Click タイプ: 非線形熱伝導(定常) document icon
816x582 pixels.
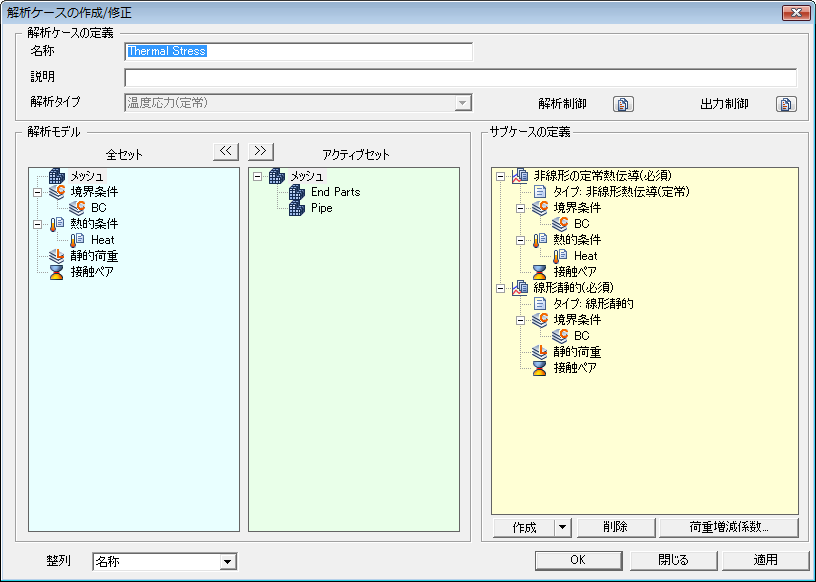pyautogui.click(x=540, y=192)
